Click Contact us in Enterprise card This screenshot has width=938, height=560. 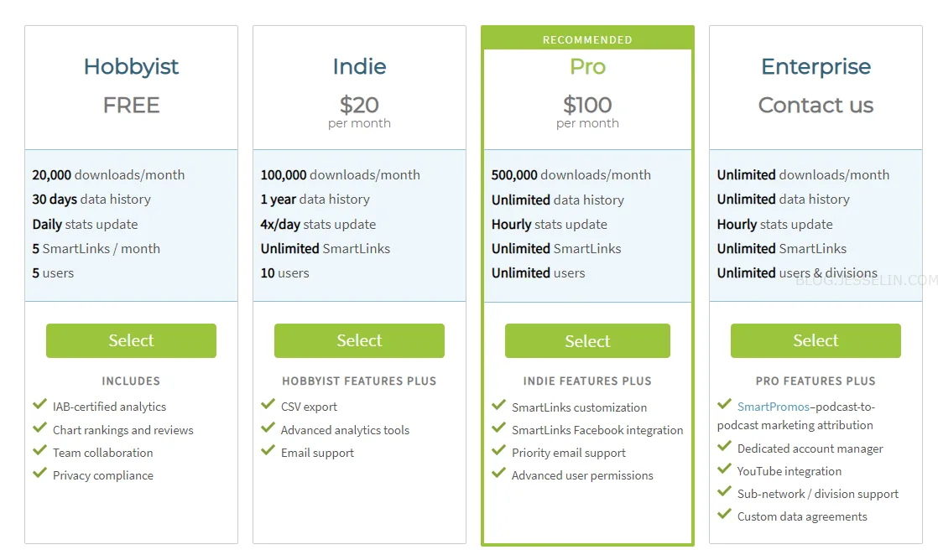click(x=816, y=105)
